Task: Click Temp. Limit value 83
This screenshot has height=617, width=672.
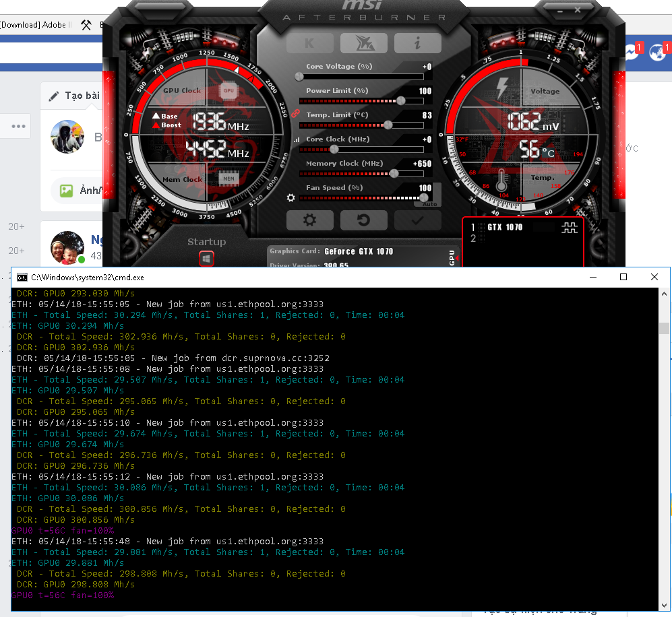Action: tap(427, 115)
